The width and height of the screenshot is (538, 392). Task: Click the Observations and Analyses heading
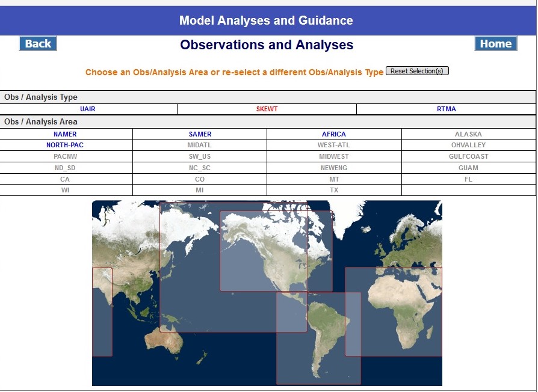267,45
